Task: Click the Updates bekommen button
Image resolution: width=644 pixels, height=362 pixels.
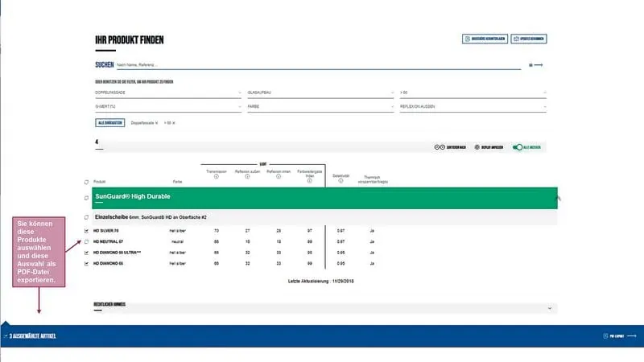Action: pos(529,39)
